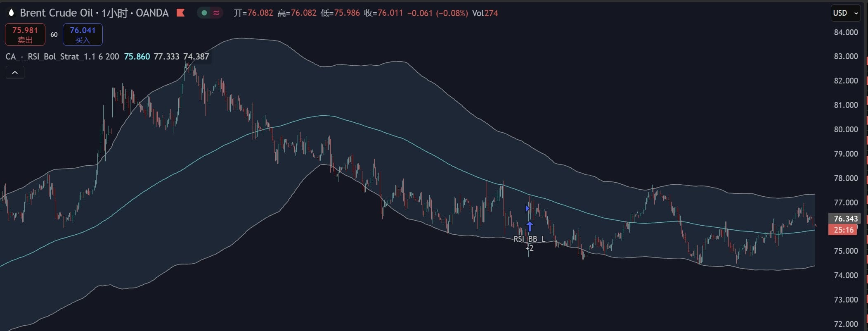The width and height of the screenshot is (868, 331).
Task: Select the CA_-_RSI_Bol_Strat_1.1 indicator name
Action: 50,57
